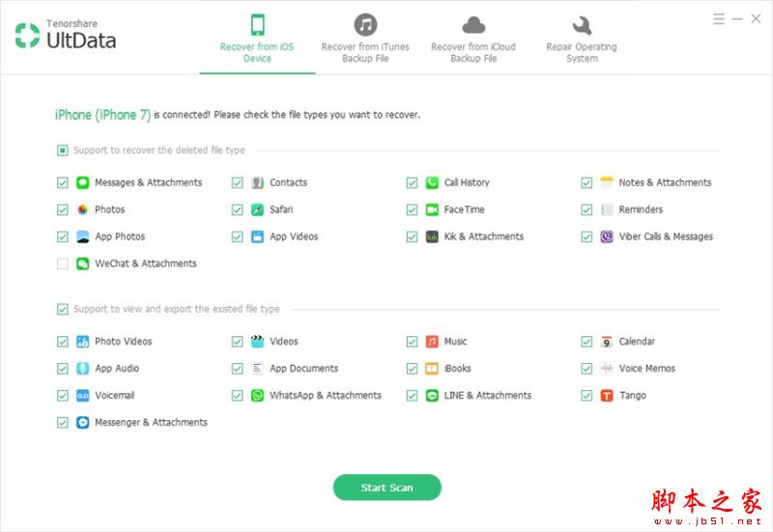Screen dimensions: 773x532
Task: Click the Tenorshare UltData logo
Action: [x=66, y=35]
